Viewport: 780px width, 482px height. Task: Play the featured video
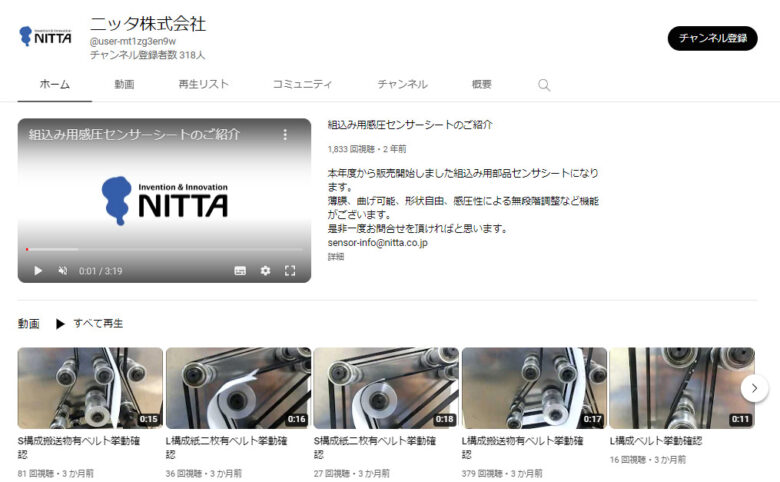[x=38, y=271]
